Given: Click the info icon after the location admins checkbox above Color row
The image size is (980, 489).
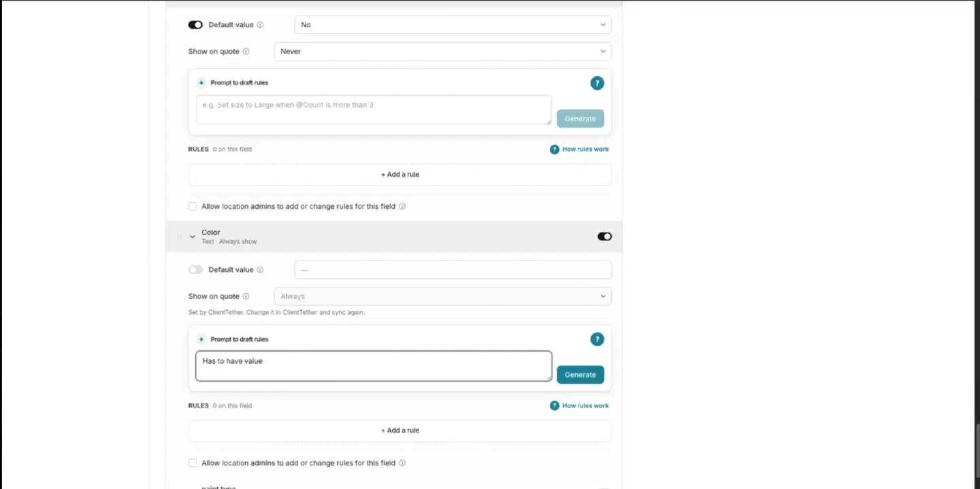Looking at the screenshot, I should [x=402, y=207].
